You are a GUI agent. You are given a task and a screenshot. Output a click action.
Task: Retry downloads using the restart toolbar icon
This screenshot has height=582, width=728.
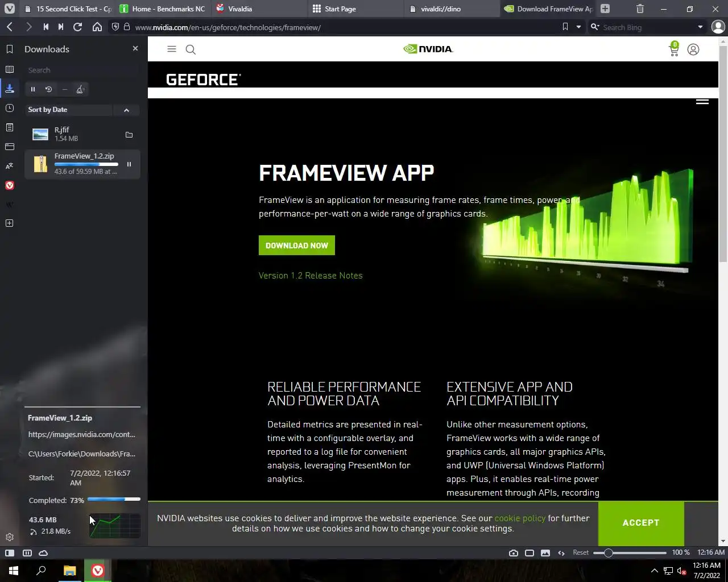(49, 89)
